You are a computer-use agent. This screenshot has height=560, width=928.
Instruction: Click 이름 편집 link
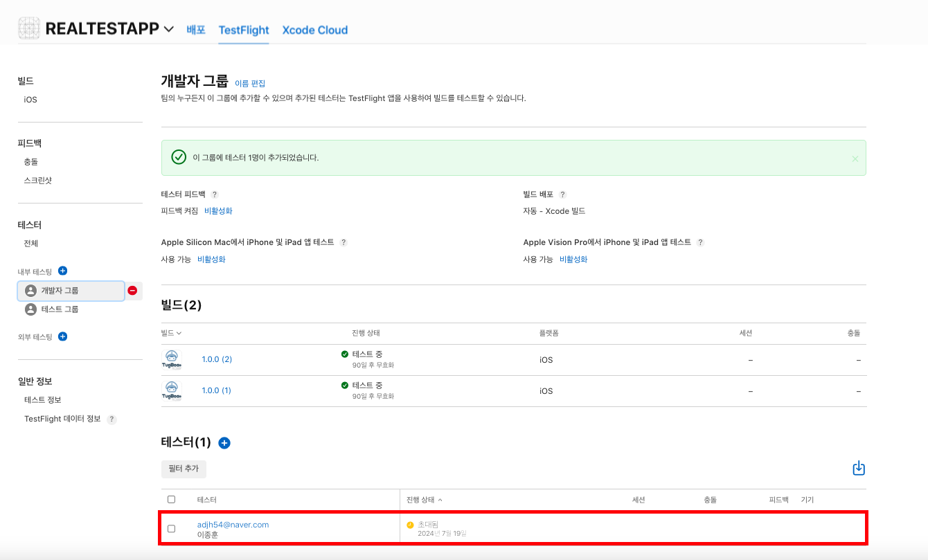pos(250,83)
